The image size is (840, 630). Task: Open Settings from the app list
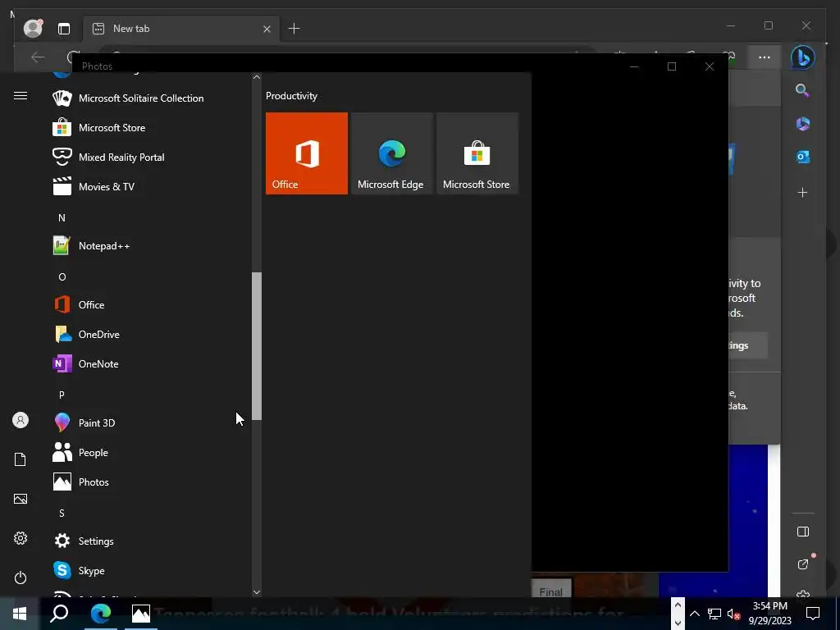click(150, 541)
